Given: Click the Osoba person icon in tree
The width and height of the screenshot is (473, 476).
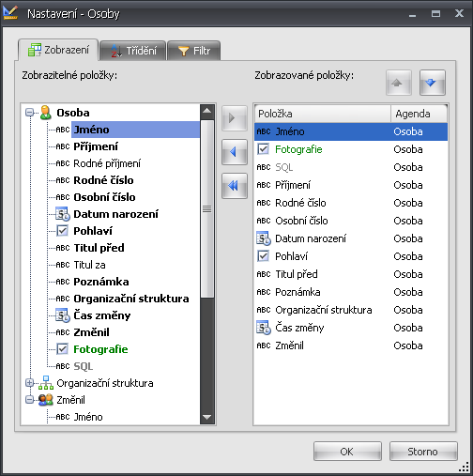Looking at the screenshot, I should (46, 113).
